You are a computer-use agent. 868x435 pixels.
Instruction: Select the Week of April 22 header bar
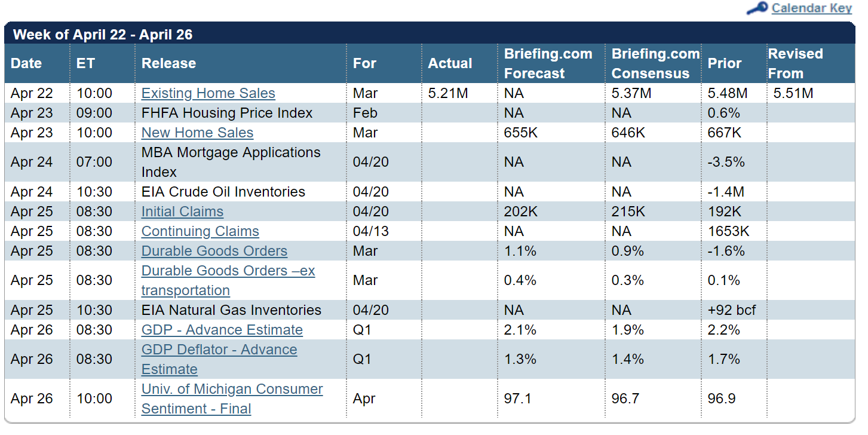click(x=103, y=34)
